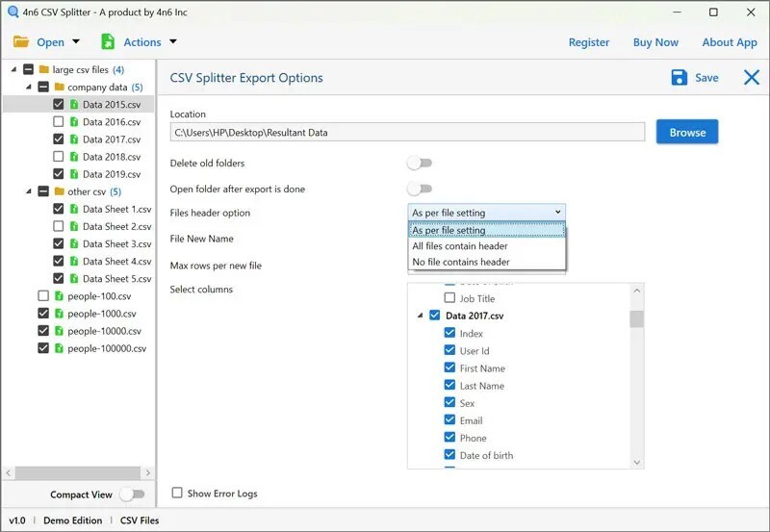
Task: Click the Data Sheet 3.csv file icon
Action: pos(74,244)
